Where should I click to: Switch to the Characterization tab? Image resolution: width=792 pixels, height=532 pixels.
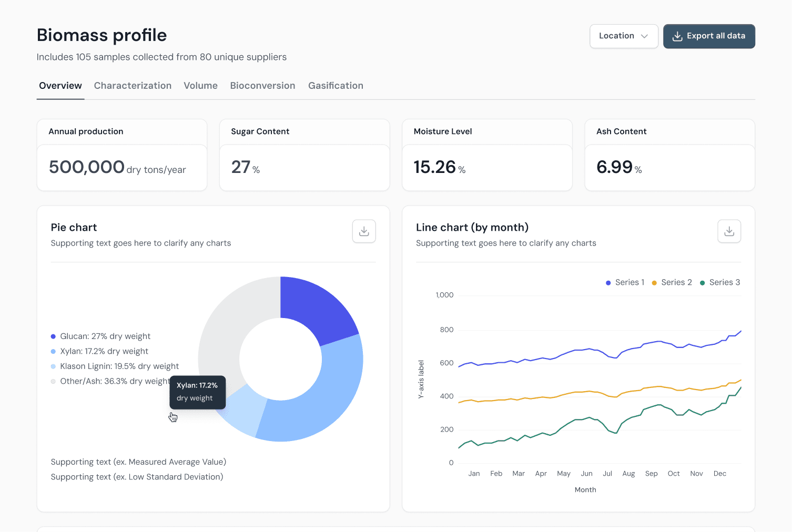click(x=133, y=86)
